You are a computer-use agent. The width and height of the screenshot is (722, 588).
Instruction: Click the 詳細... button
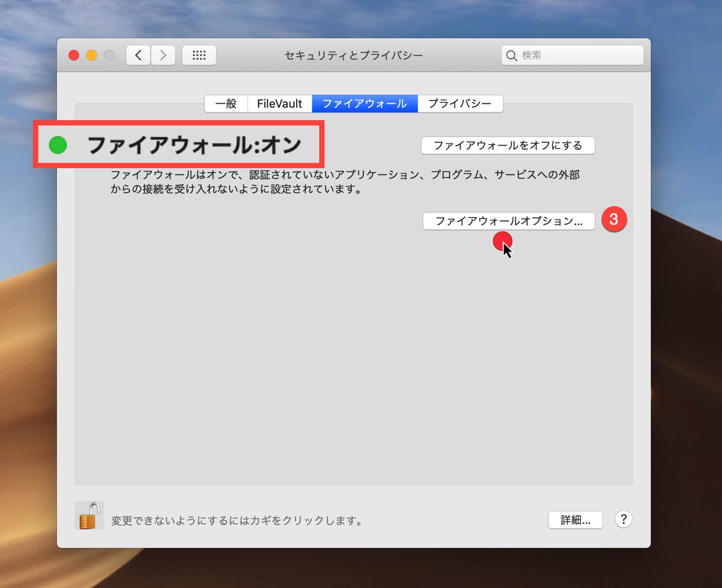point(575,520)
